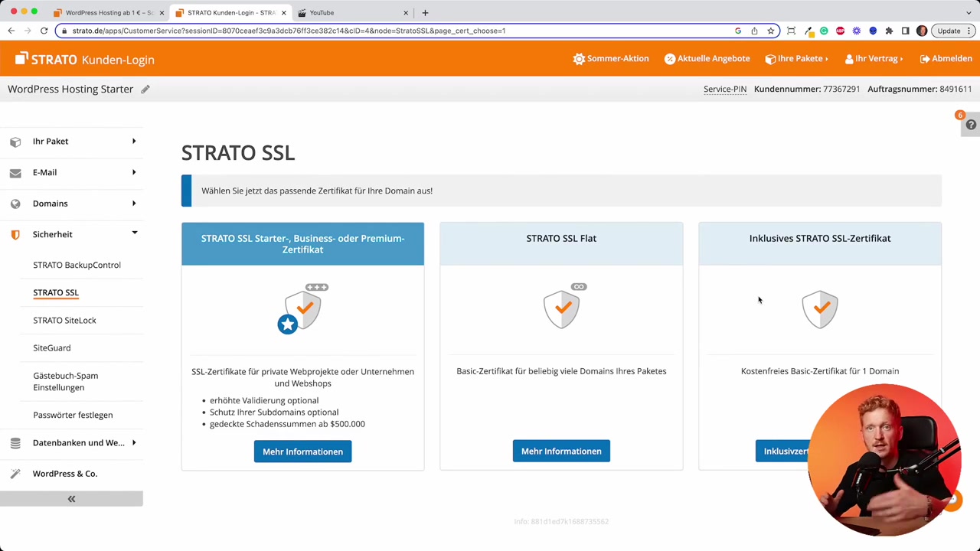The width and height of the screenshot is (980, 551).
Task: Click the Chrome Update button
Action: (954, 31)
